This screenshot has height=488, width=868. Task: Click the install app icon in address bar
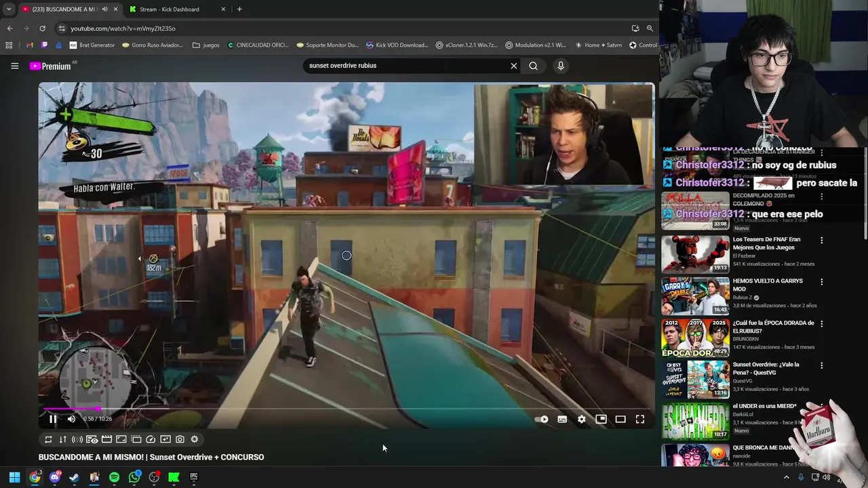tap(635, 28)
